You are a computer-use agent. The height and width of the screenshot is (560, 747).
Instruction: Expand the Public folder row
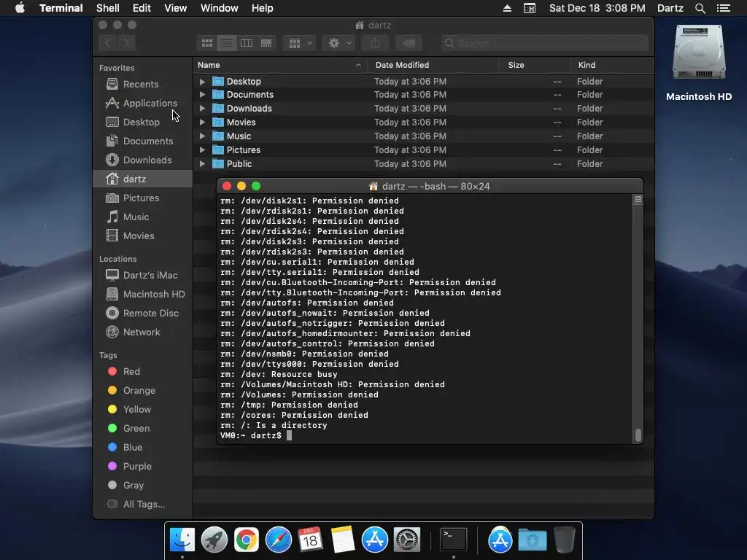coord(203,164)
